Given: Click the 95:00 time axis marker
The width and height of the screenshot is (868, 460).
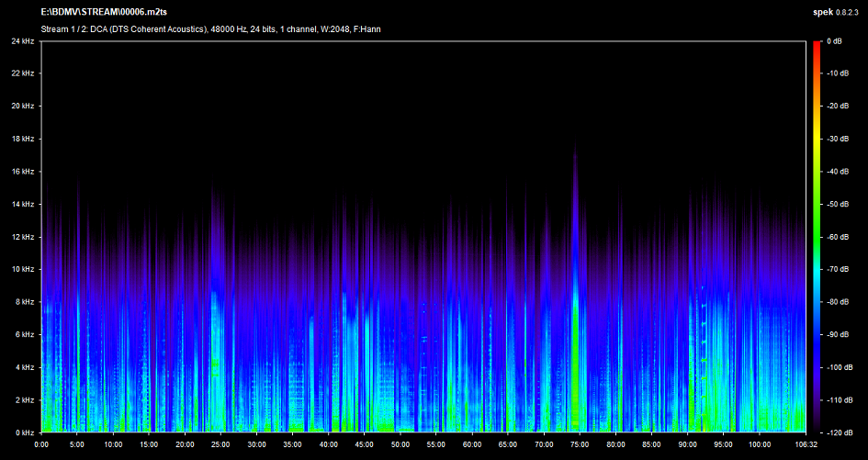Looking at the screenshot, I should click(x=722, y=443).
